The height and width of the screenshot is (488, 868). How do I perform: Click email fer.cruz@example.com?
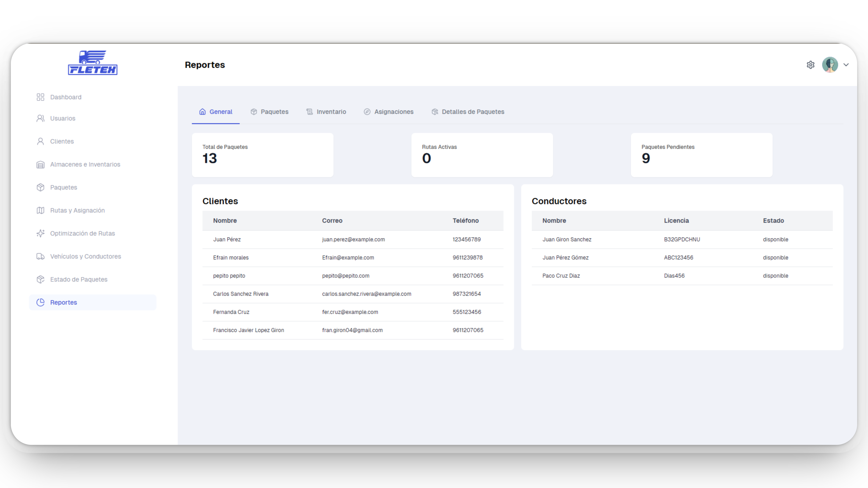click(x=350, y=312)
